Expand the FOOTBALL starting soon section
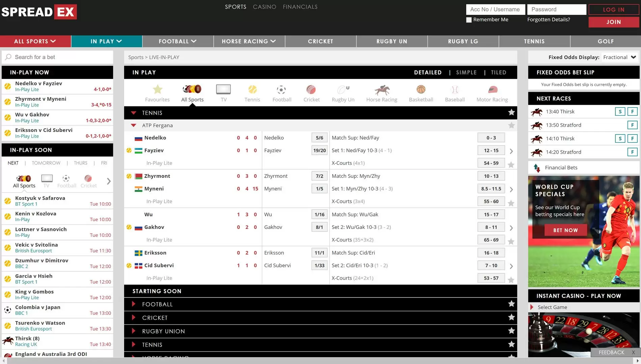The image size is (641, 364). 134,304
